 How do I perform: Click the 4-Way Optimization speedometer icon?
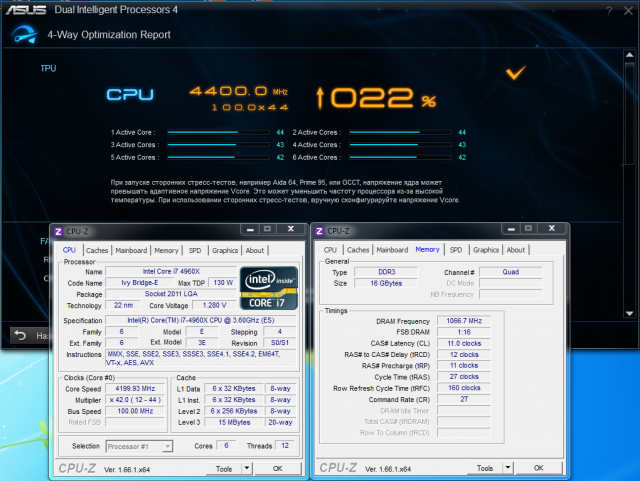[x=24, y=34]
